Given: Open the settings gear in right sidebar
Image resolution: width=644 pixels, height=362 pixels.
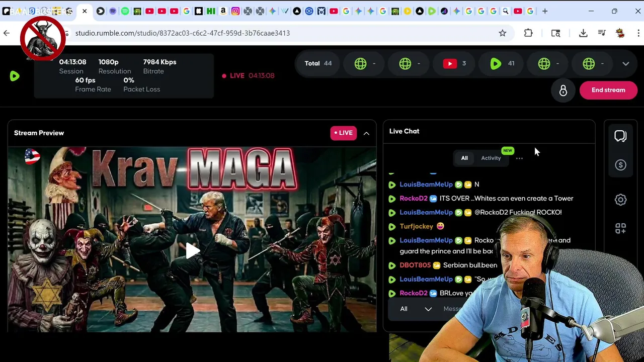Looking at the screenshot, I should pyautogui.click(x=620, y=200).
